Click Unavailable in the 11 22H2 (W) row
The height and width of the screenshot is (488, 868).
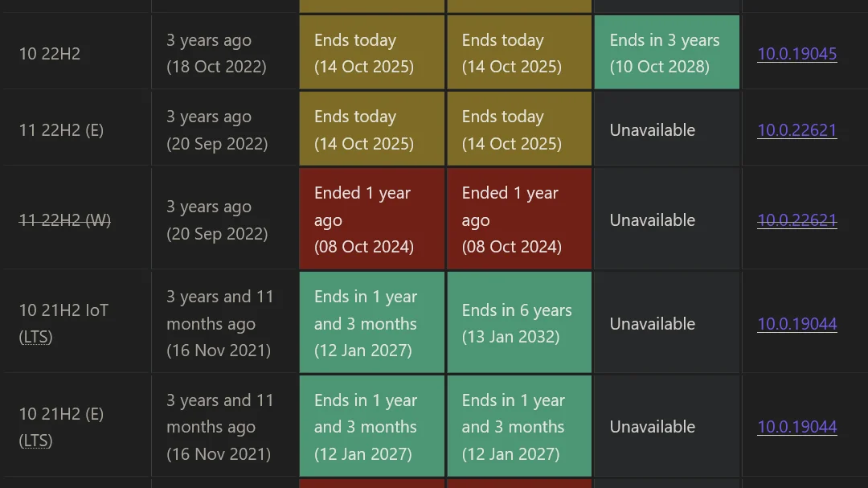tap(652, 220)
